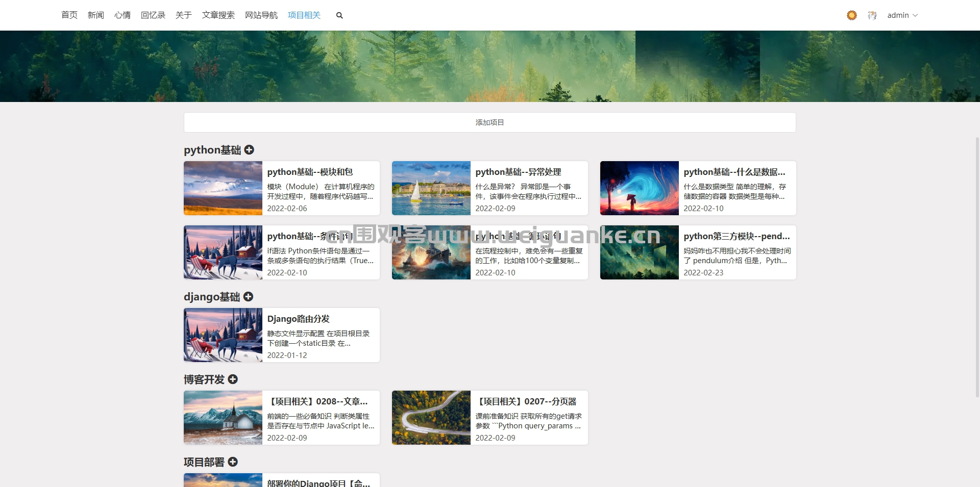The height and width of the screenshot is (487, 980).
Task: Open article 【项目相关】0208--文章...
Action: pos(317,401)
